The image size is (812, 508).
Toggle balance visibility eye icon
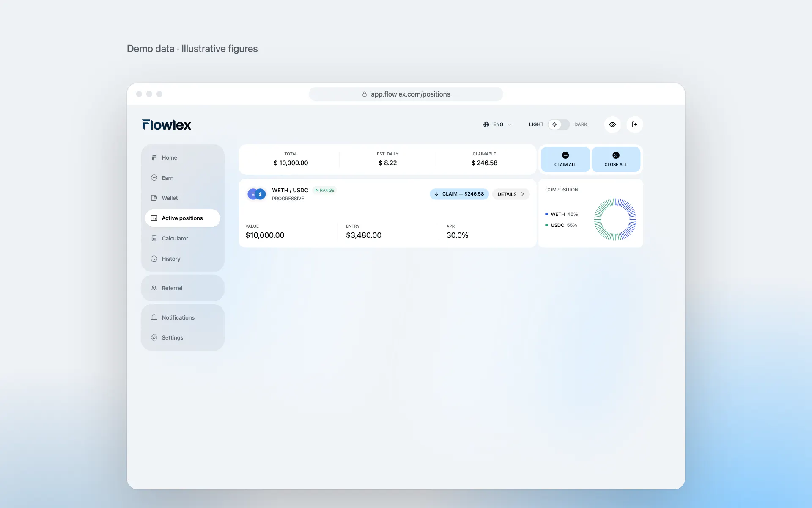[612, 124]
